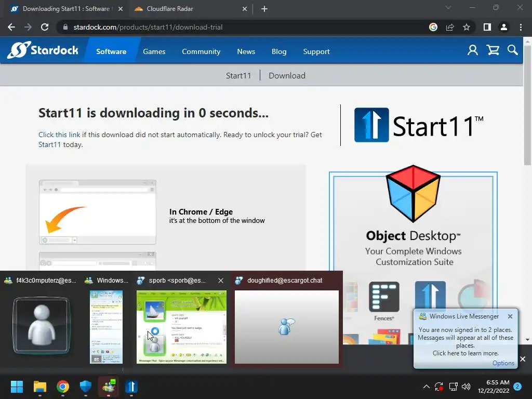Open the site search magnifier icon

(x=513, y=50)
